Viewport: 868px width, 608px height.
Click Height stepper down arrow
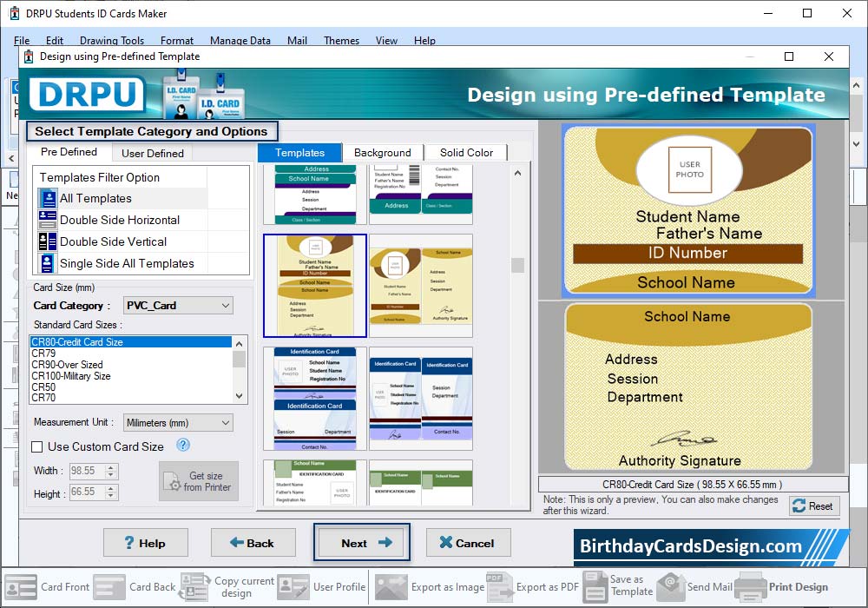pyautogui.click(x=111, y=496)
